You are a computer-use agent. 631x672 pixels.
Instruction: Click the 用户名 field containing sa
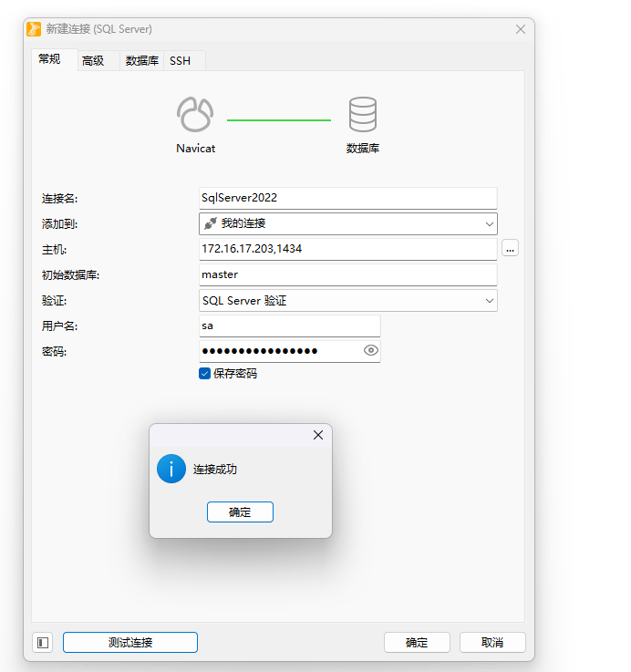tap(290, 326)
